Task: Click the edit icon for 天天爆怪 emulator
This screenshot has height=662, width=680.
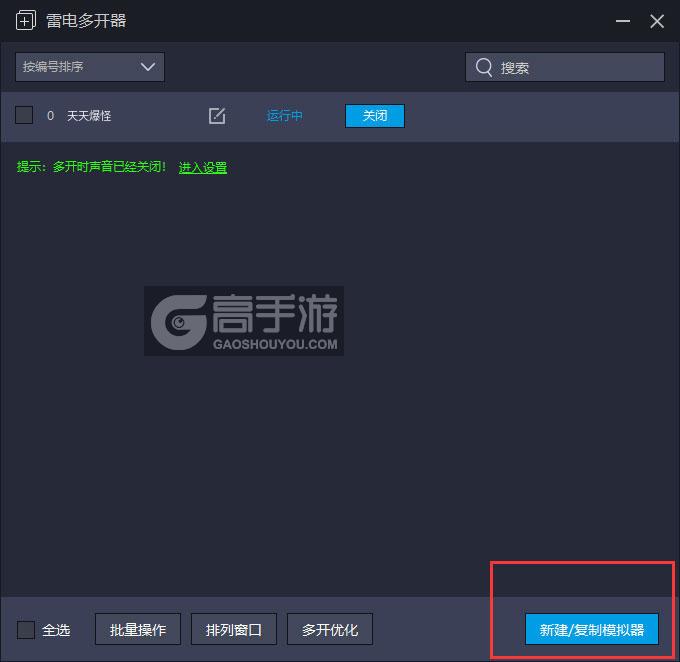Action: pos(217,116)
